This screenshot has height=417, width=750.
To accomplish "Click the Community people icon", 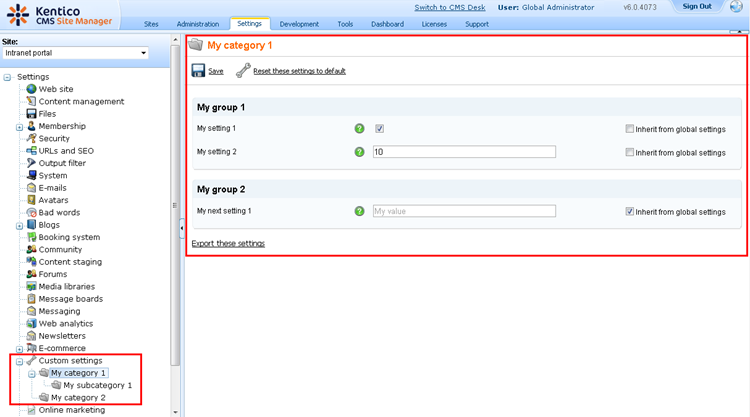I will point(32,250).
